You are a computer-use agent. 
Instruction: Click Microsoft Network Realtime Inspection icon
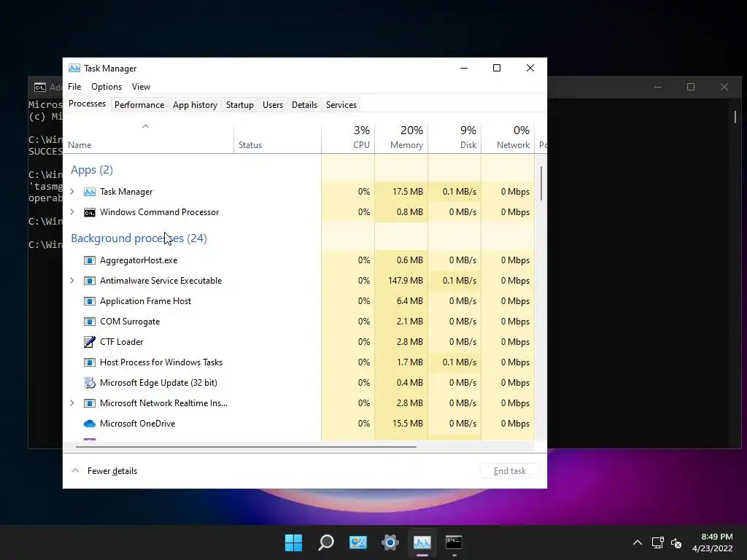(x=90, y=403)
